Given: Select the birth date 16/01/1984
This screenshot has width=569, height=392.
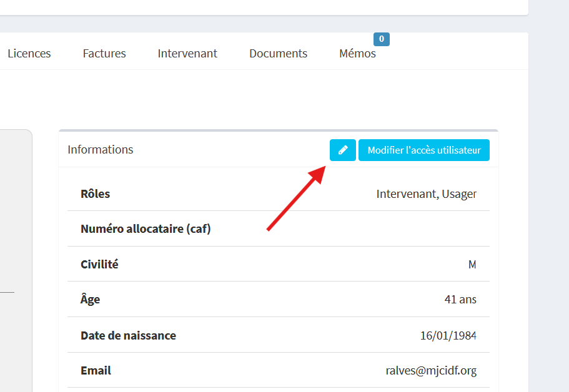Looking at the screenshot, I should [448, 335].
